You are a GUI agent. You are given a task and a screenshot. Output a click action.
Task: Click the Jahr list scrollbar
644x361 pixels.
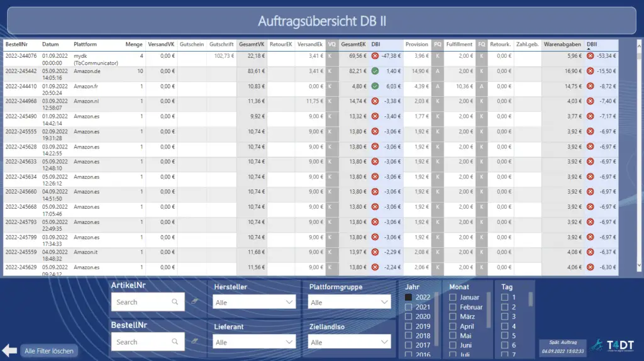(x=436, y=319)
